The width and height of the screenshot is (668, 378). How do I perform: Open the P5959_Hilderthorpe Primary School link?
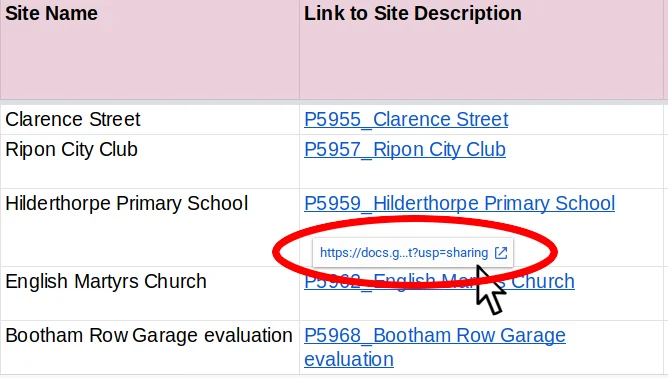click(459, 203)
